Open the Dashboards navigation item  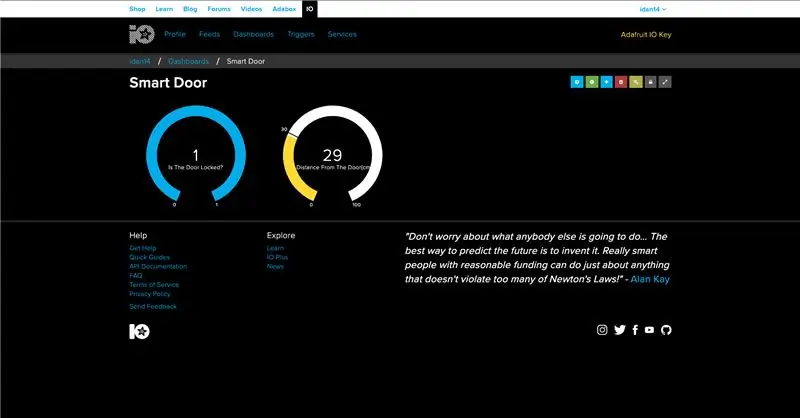[254, 34]
